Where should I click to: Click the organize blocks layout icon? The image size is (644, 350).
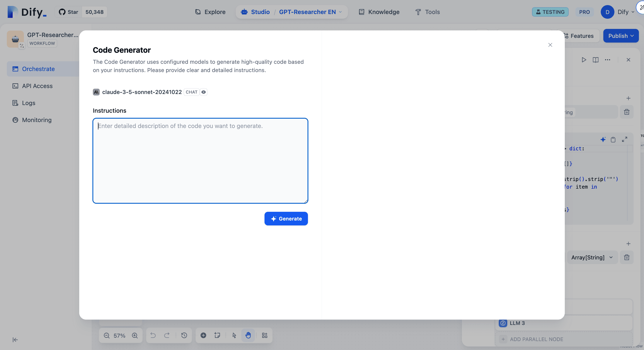click(264, 335)
